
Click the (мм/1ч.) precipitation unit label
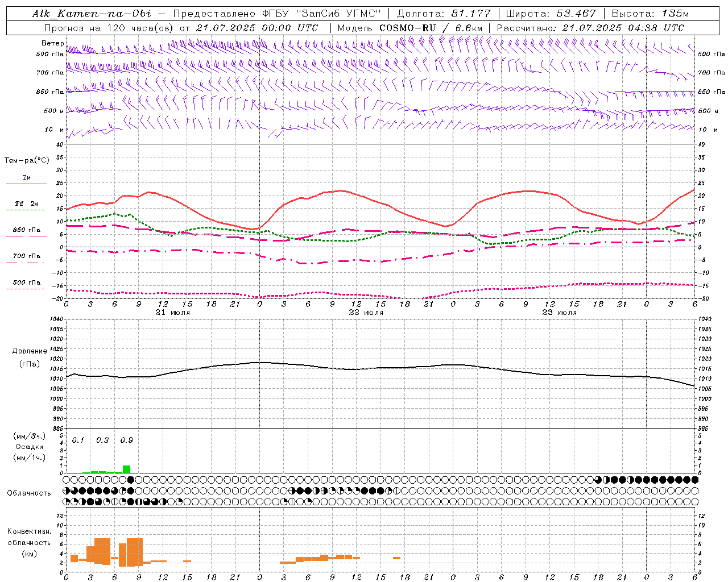point(30,458)
